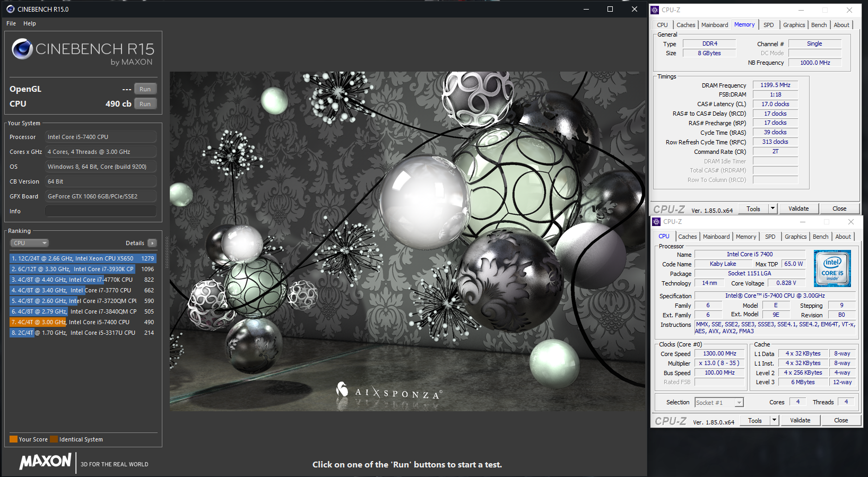Select ranking row Core i7-3770 CPU
This screenshot has width=868, height=477.
[x=83, y=290]
